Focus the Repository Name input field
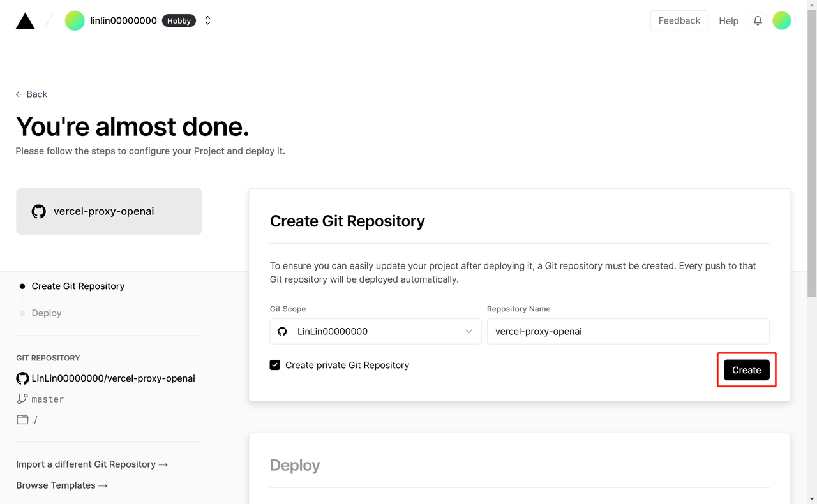The width and height of the screenshot is (817, 504). tap(628, 331)
